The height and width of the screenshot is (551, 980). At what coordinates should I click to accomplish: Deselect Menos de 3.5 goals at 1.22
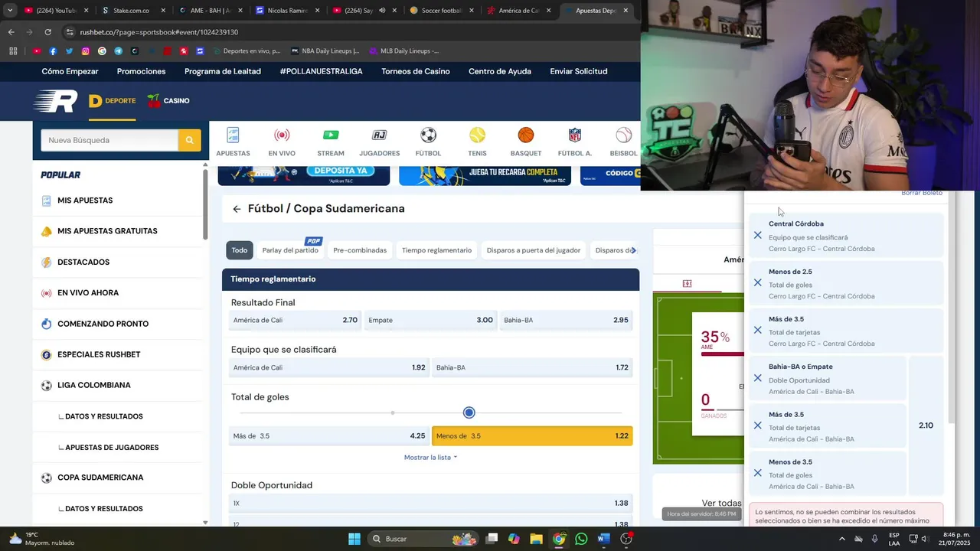pos(532,436)
